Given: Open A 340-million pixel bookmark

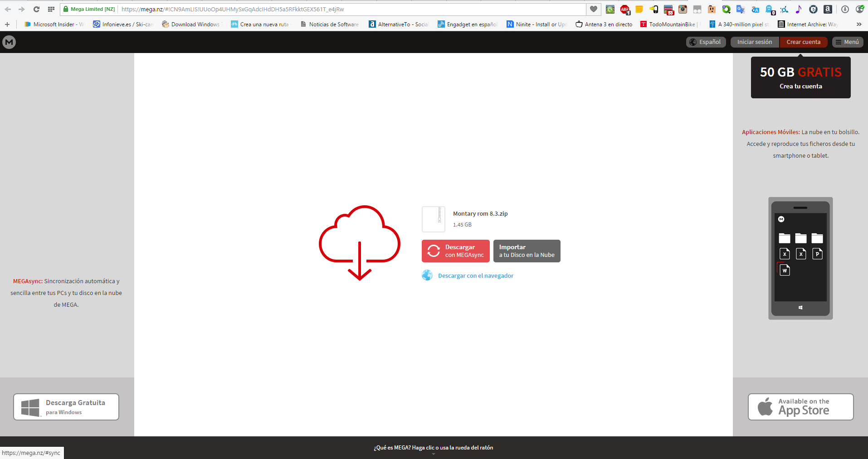Looking at the screenshot, I should pyautogui.click(x=739, y=24).
